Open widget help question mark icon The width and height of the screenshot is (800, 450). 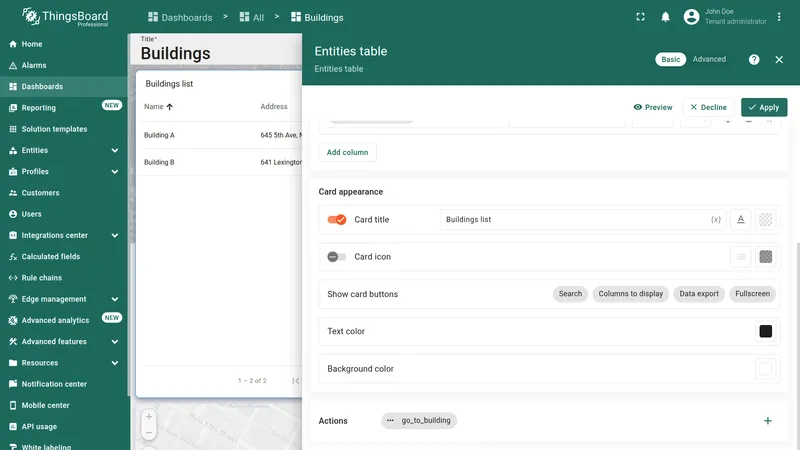click(754, 60)
